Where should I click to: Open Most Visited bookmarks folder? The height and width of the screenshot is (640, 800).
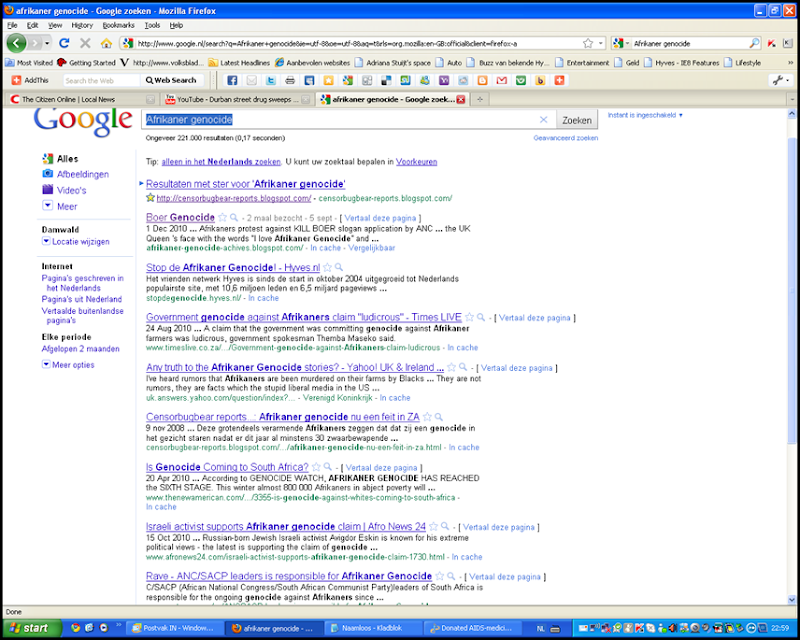[x=29, y=63]
